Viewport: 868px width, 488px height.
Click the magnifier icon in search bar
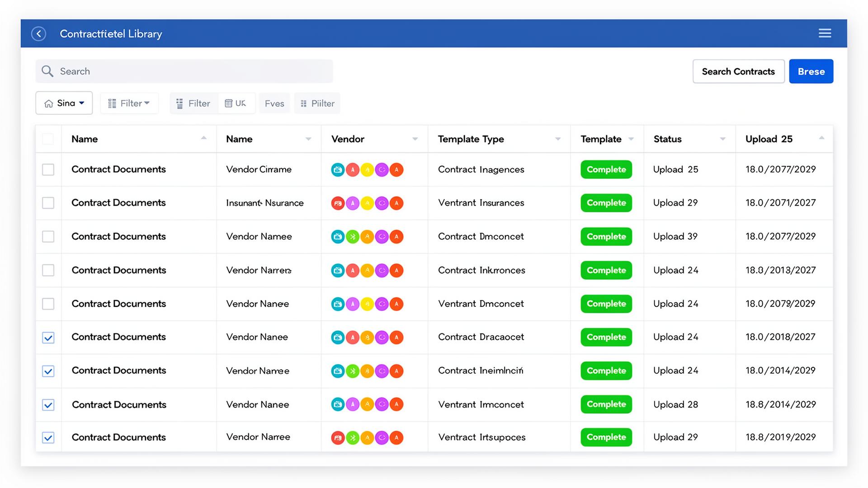click(x=47, y=71)
